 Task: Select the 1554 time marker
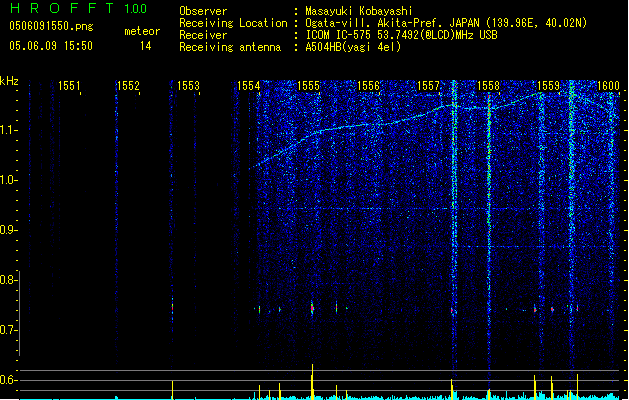249,86
